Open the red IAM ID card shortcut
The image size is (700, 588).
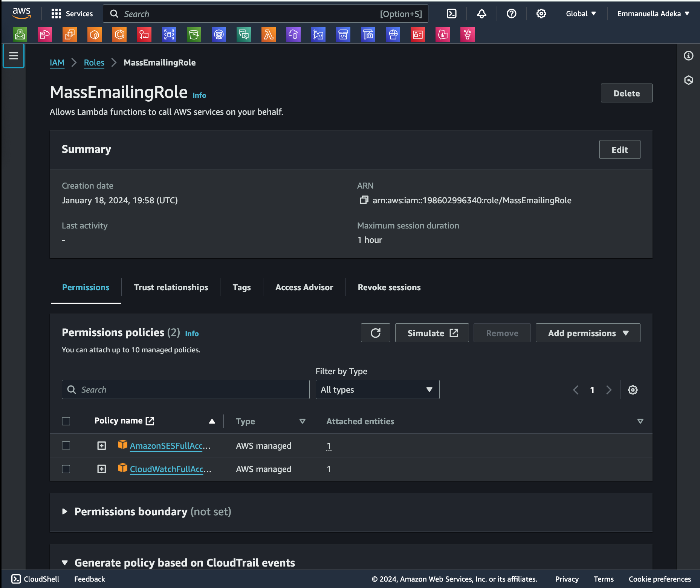pos(418,35)
